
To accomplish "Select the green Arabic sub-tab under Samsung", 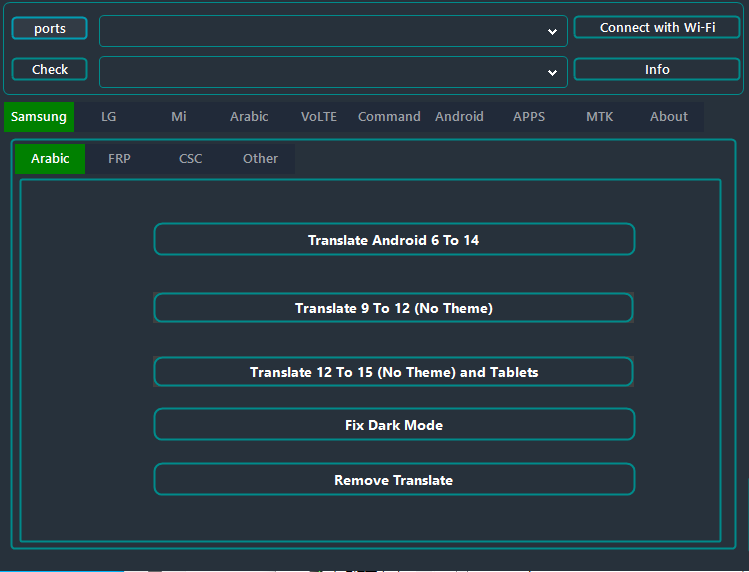I will (50, 159).
